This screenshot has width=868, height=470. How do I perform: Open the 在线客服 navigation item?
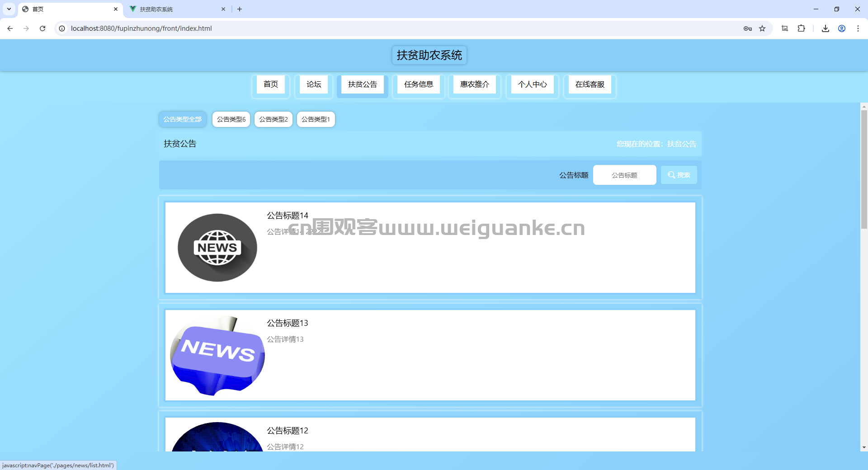tap(590, 85)
